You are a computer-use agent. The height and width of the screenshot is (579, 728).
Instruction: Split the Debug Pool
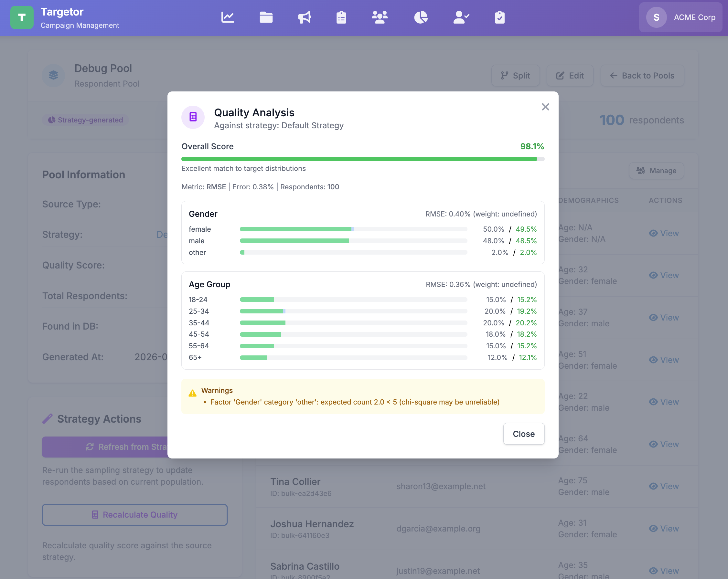point(515,76)
